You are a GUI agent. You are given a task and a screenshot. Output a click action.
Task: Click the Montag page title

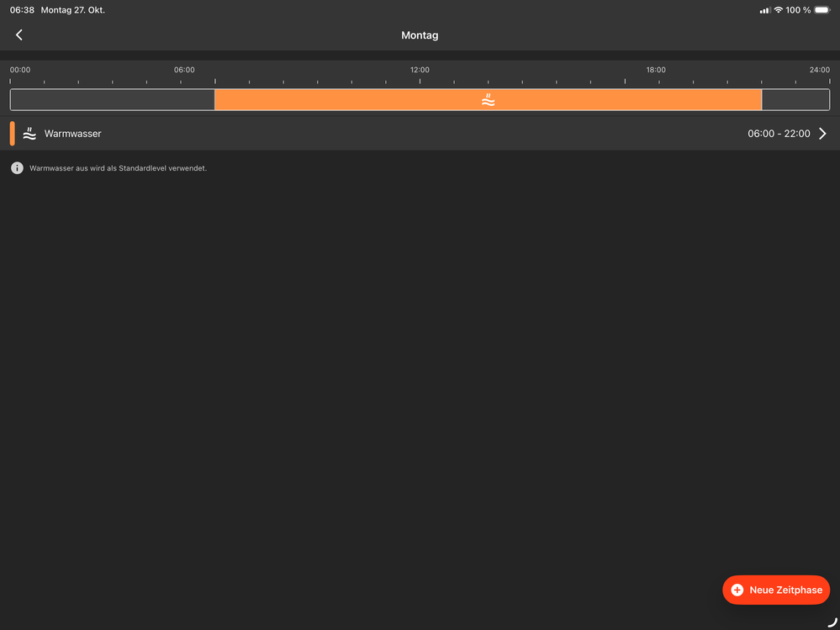[420, 35]
